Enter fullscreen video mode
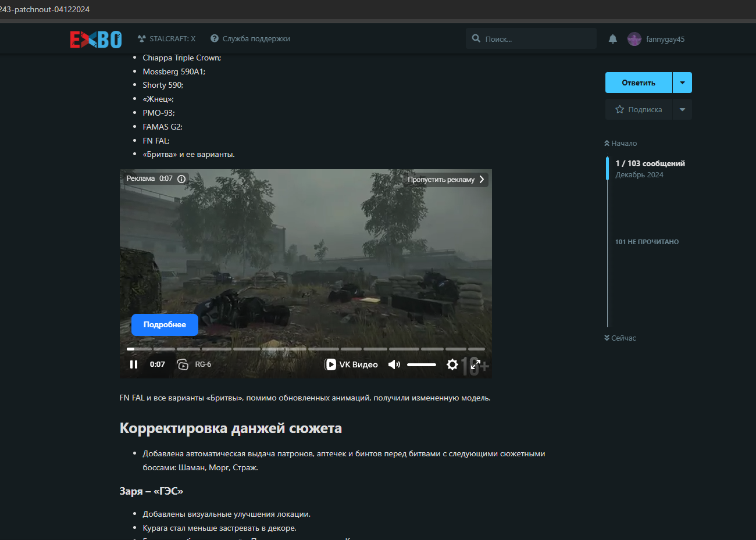This screenshot has height=540, width=756. 476,364
